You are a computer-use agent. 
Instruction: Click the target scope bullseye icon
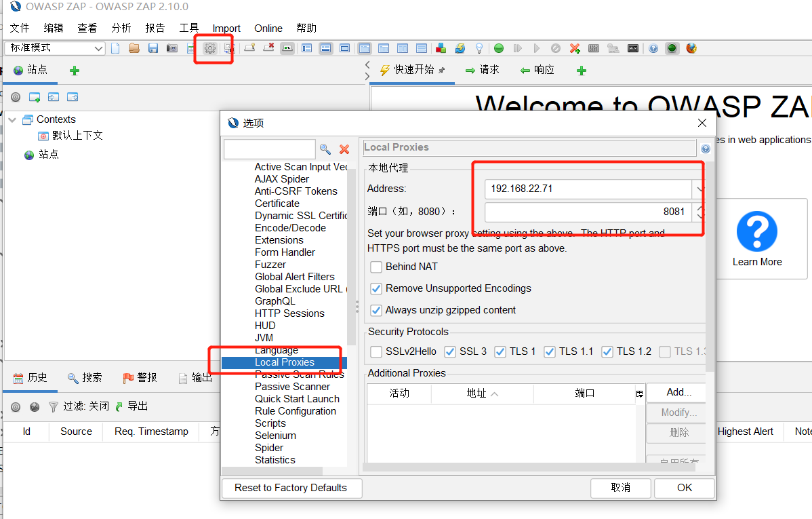[16, 97]
